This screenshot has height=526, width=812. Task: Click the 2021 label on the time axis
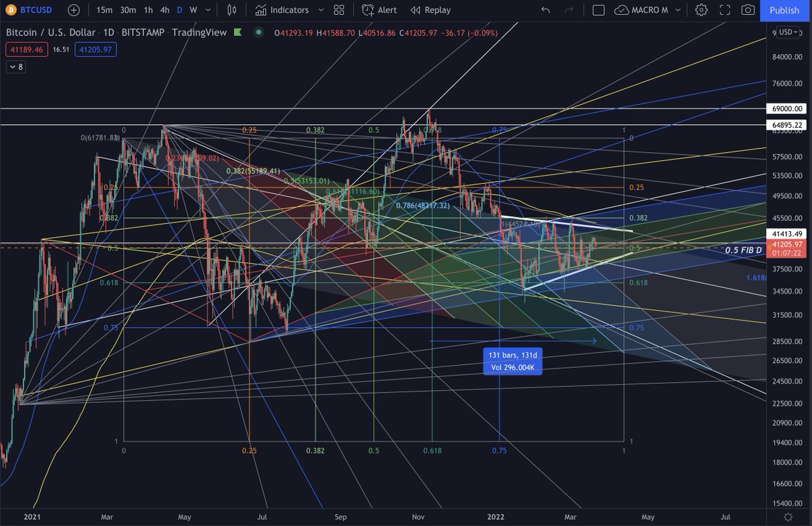point(32,517)
